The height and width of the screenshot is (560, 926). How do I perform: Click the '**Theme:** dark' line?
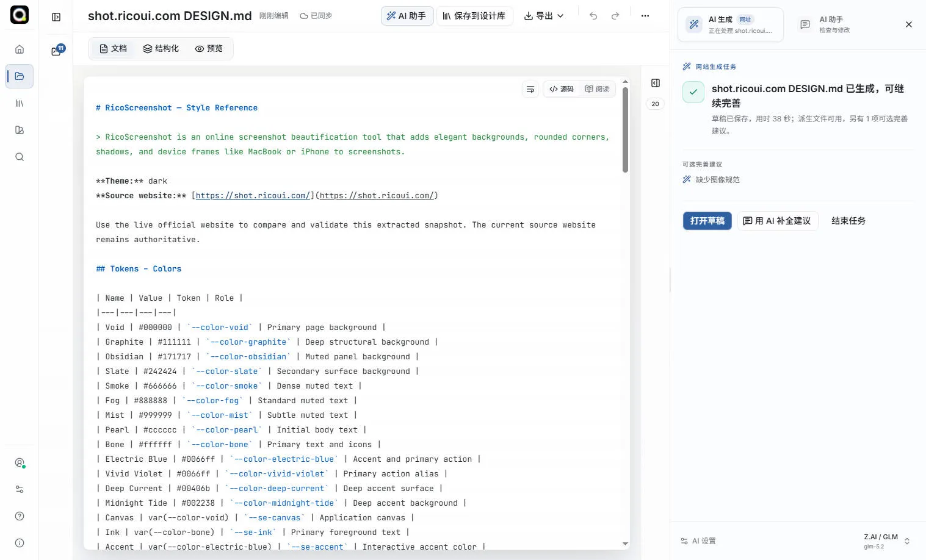(131, 181)
